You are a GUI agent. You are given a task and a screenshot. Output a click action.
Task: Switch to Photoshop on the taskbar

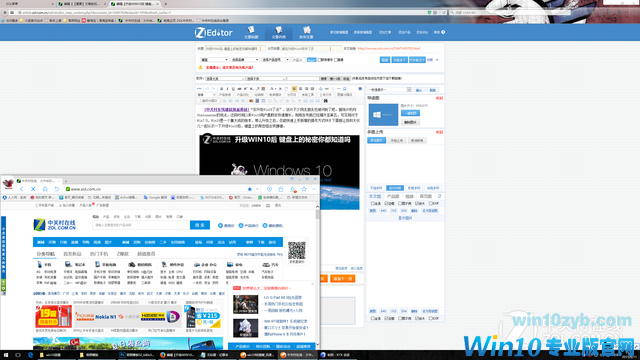point(137,355)
